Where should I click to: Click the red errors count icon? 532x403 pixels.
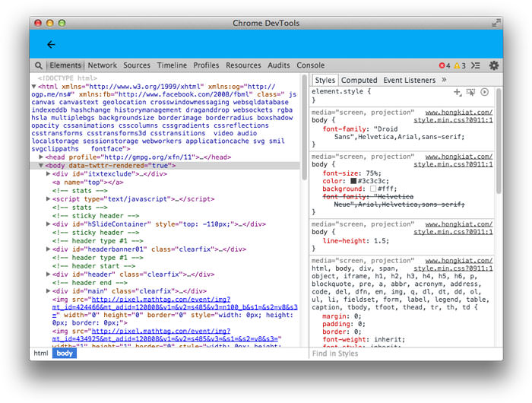point(442,65)
